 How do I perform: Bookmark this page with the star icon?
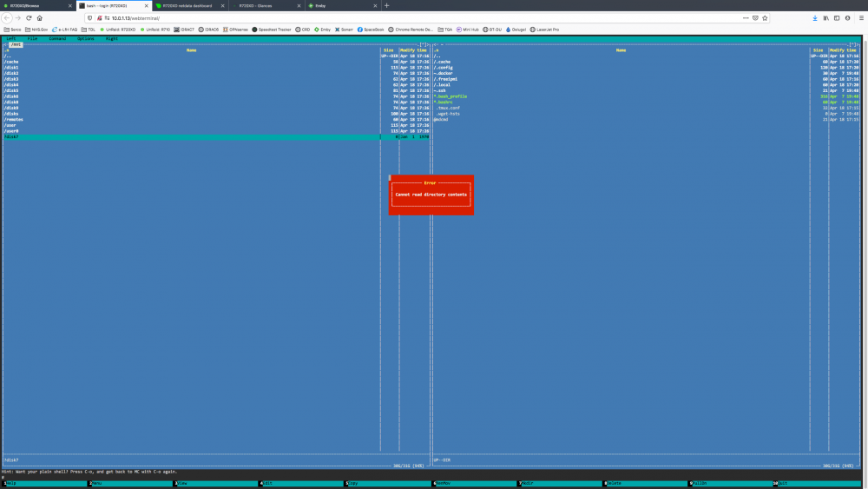765,17
